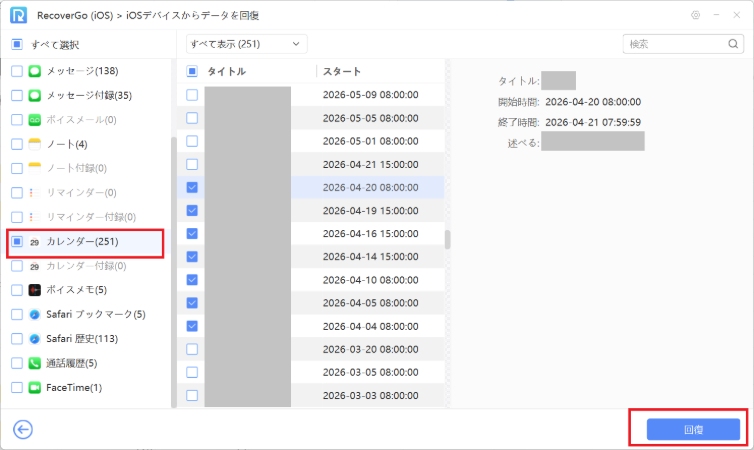Select the 通話履歴(5) category label
Viewport: 754px width, 450px height.
(72, 363)
